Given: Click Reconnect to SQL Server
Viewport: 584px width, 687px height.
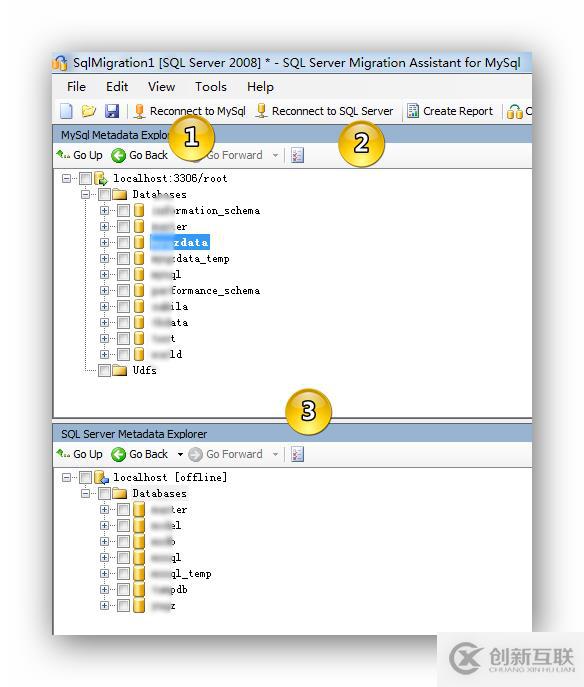Looking at the screenshot, I should point(325,111).
